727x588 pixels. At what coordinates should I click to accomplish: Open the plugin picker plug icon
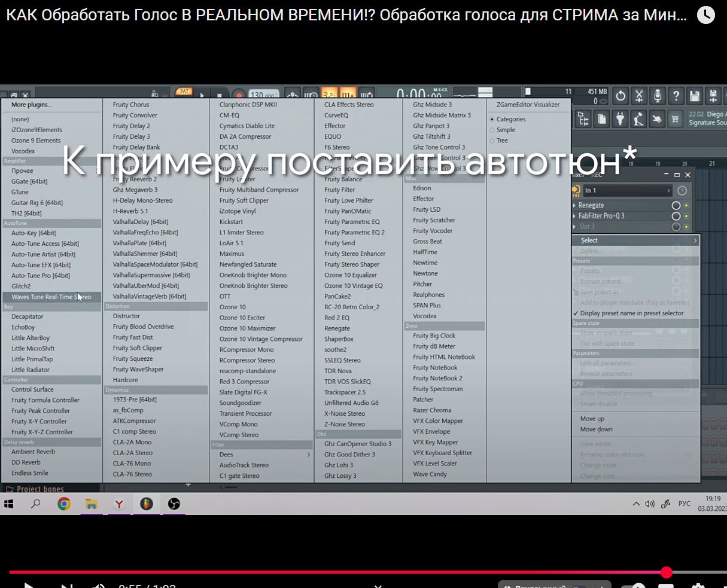(620, 119)
